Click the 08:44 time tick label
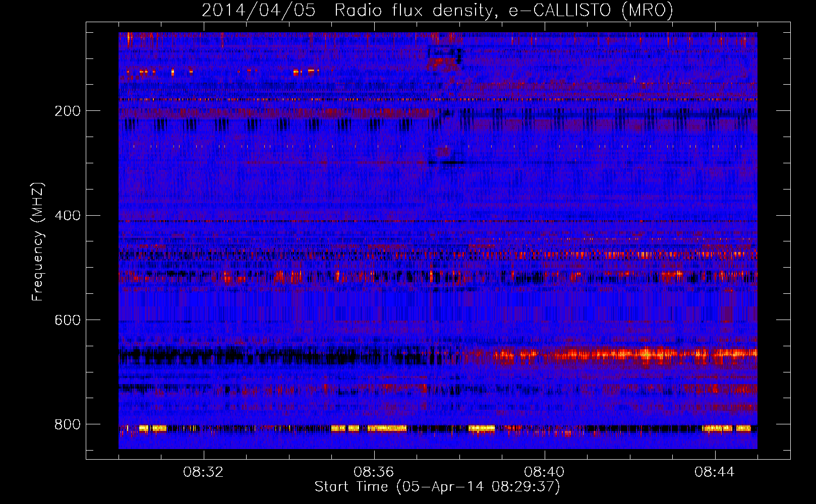The height and width of the screenshot is (504, 816). point(715,472)
